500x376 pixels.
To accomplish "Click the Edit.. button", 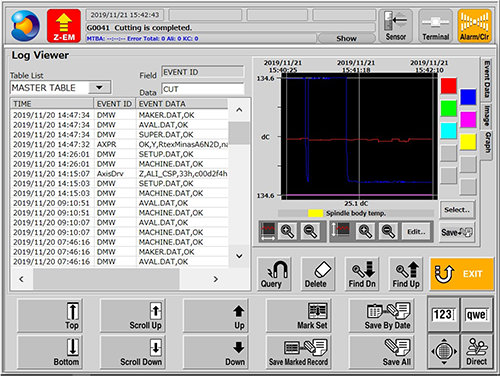I will 416,232.
